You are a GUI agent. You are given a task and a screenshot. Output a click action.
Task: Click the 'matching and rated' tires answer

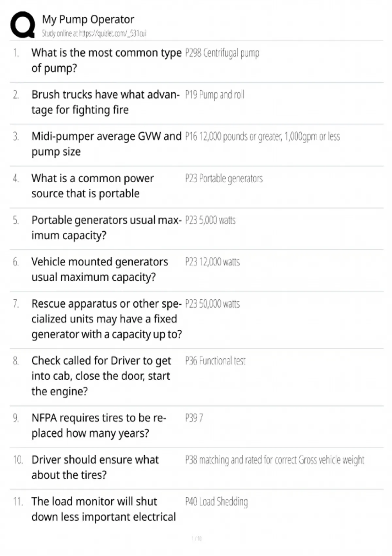tap(274, 460)
